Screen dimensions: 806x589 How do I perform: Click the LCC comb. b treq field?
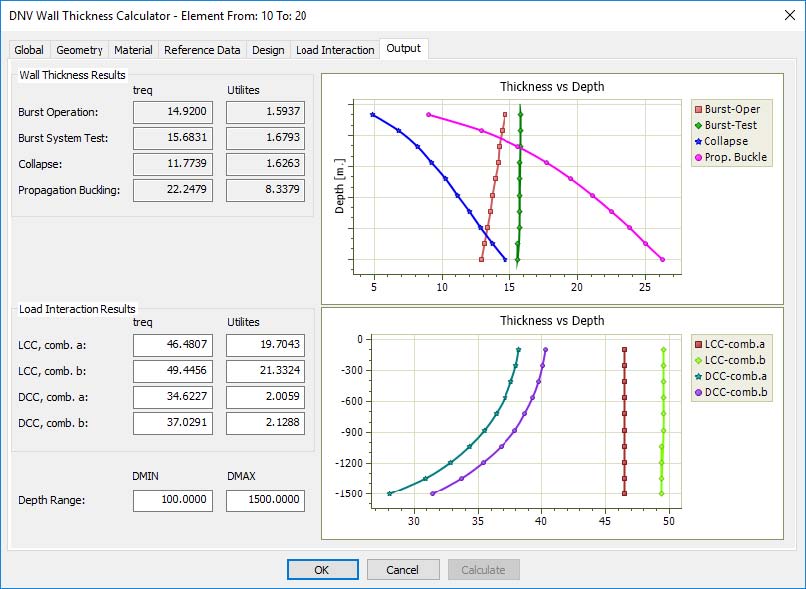pyautogui.click(x=173, y=371)
